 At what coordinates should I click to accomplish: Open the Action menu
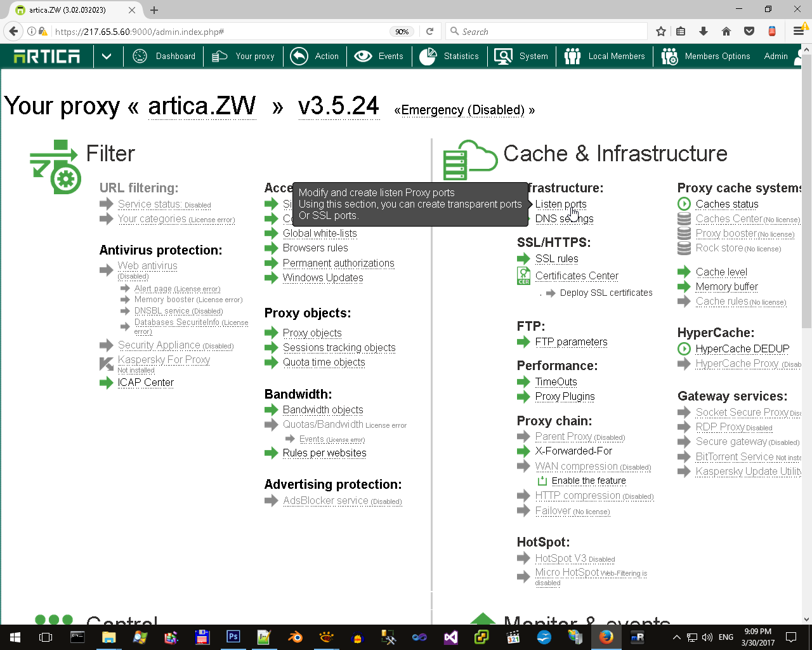click(x=327, y=56)
